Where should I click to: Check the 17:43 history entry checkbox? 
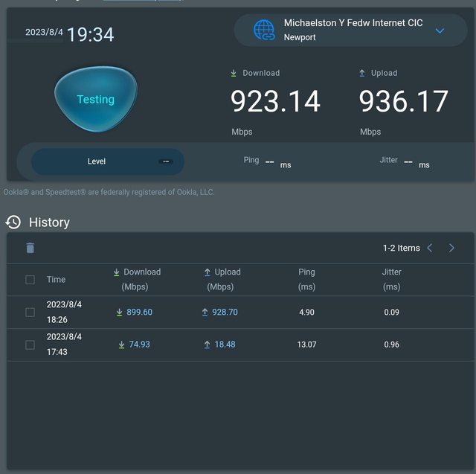(x=30, y=345)
